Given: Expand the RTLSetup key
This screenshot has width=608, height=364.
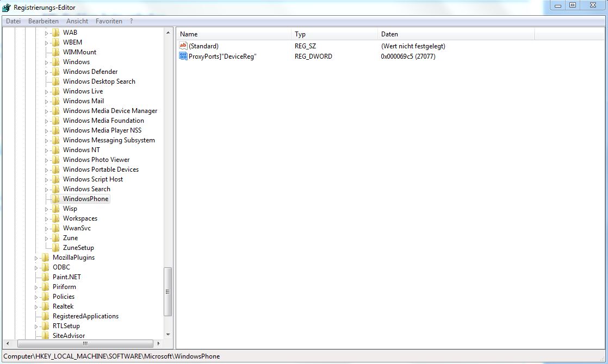Looking at the screenshot, I should pyautogui.click(x=36, y=327).
